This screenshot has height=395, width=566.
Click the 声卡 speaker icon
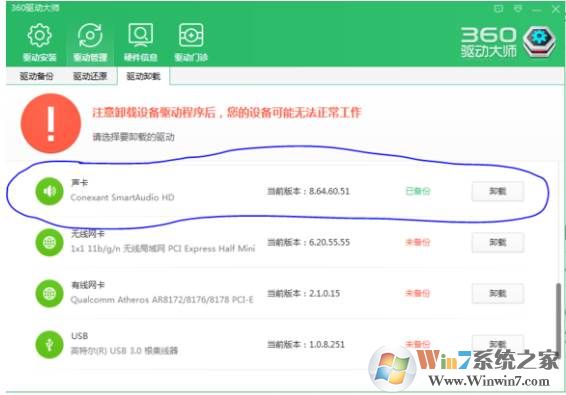point(49,191)
